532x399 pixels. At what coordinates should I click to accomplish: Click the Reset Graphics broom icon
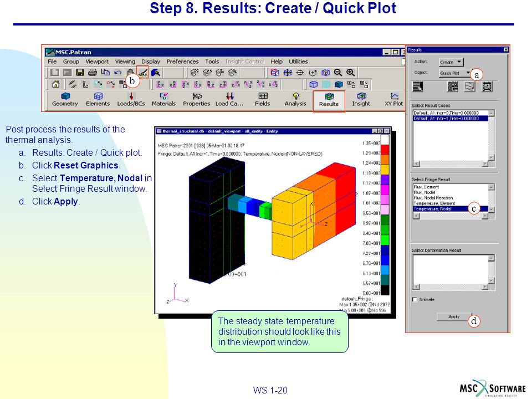[x=143, y=72]
